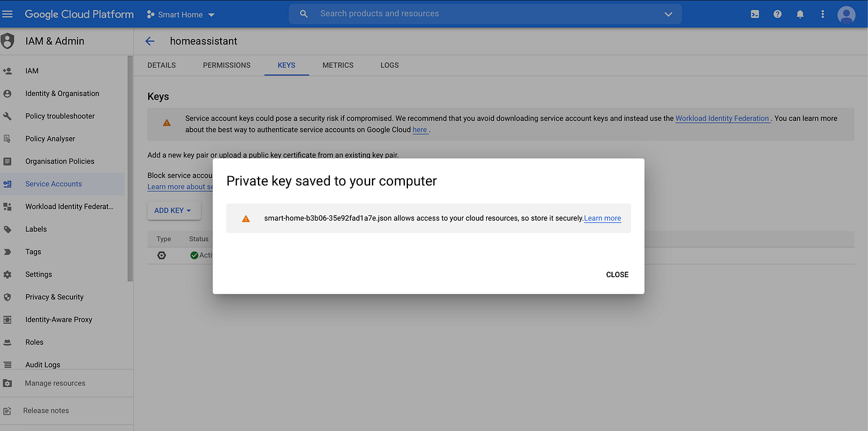The height and width of the screenshot is (431, 868).
Task: Open Identity & Organisation in sidebar
Action: click(62, 94)
